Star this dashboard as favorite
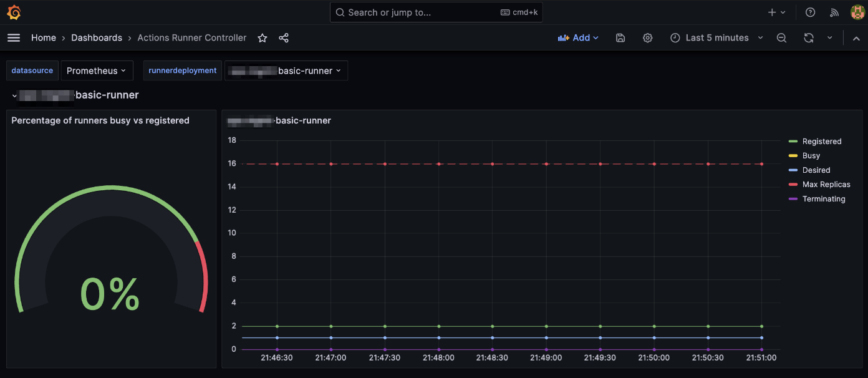 263,38
